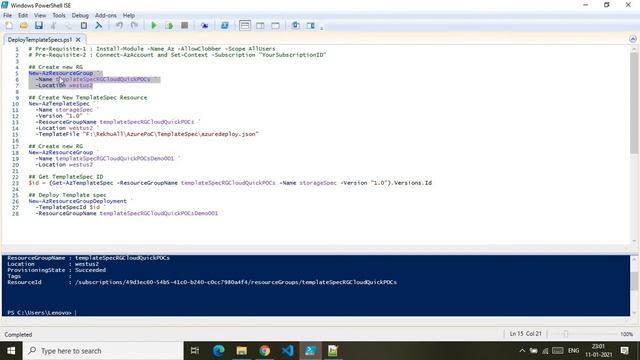Stop the operation with the square icon
640x360 pixels.
[184, 25]
